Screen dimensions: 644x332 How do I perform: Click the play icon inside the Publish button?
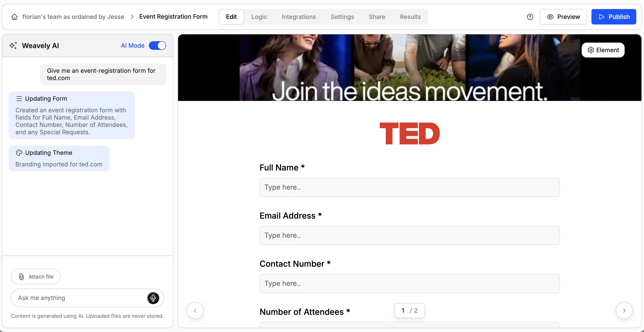(x=602, y=17)
